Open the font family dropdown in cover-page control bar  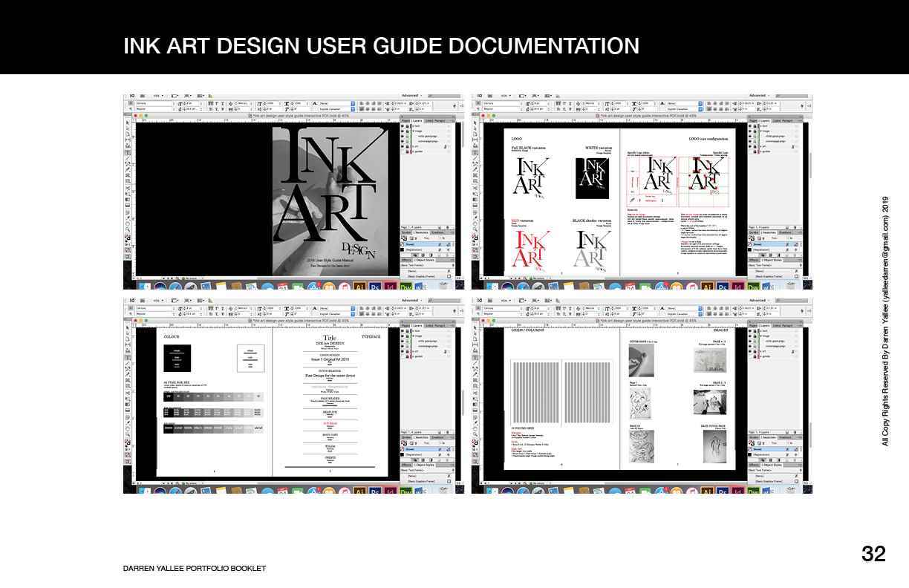click(x=154, y=103)
